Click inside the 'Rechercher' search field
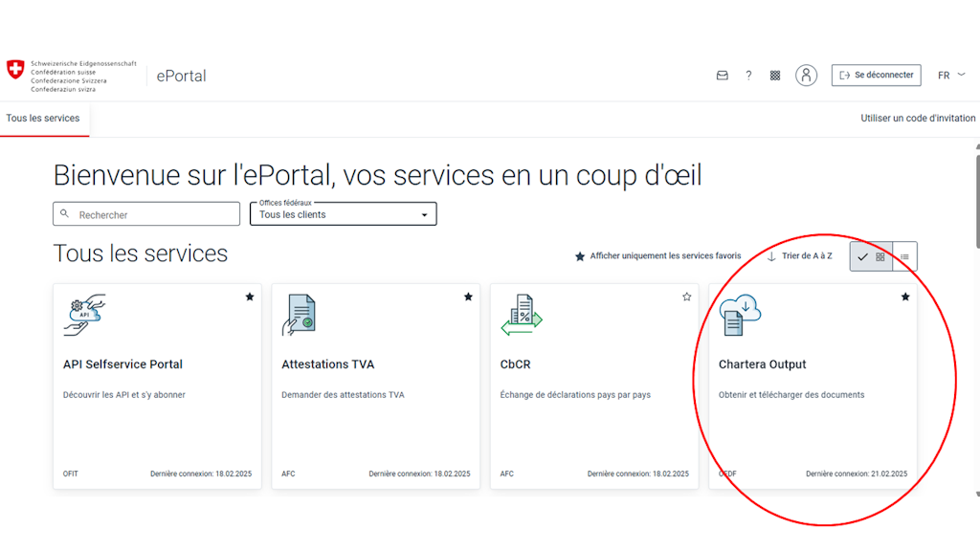Viewport: 980px width, 551px height. pyautogui.click(x=144, y=213)
